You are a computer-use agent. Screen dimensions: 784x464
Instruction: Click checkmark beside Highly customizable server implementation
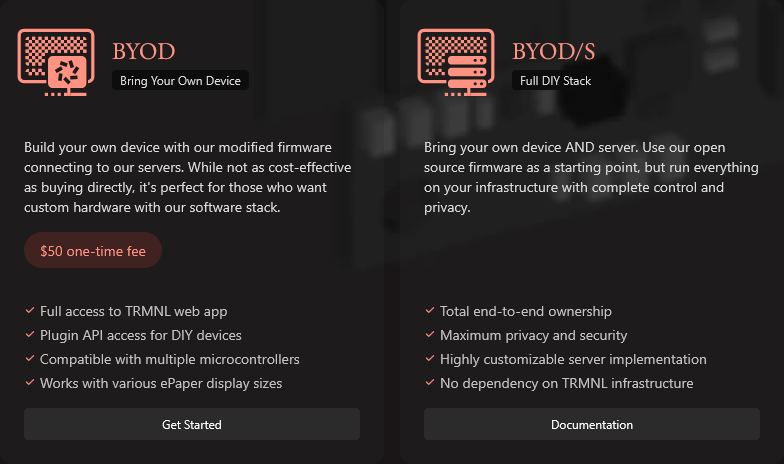pyautogui.click(x=430, y=358)
